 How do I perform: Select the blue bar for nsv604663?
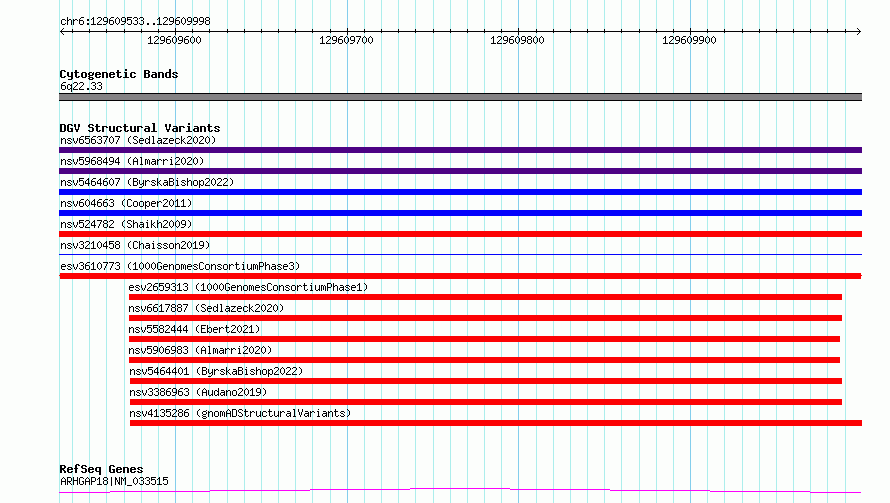click(460, 213)
